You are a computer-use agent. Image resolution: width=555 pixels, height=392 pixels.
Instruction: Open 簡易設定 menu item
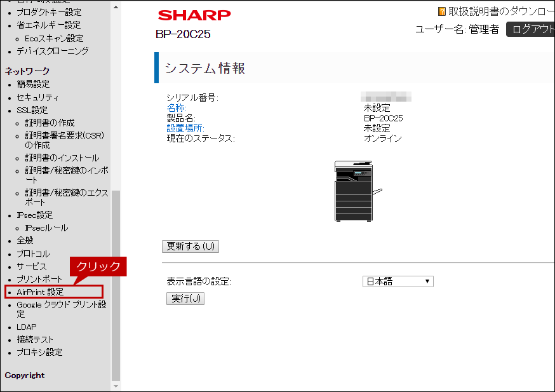pyautogui.click(x=33, y=84)
